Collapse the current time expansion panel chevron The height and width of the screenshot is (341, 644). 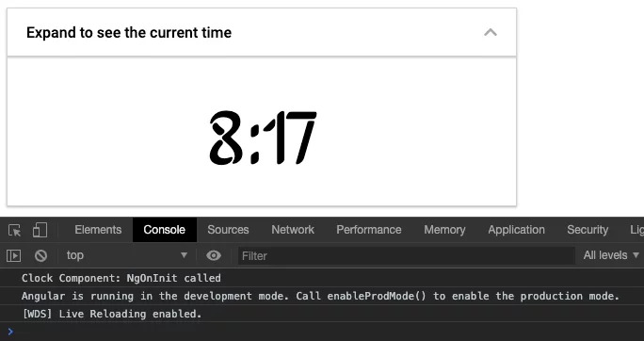(x=491, y=32)
